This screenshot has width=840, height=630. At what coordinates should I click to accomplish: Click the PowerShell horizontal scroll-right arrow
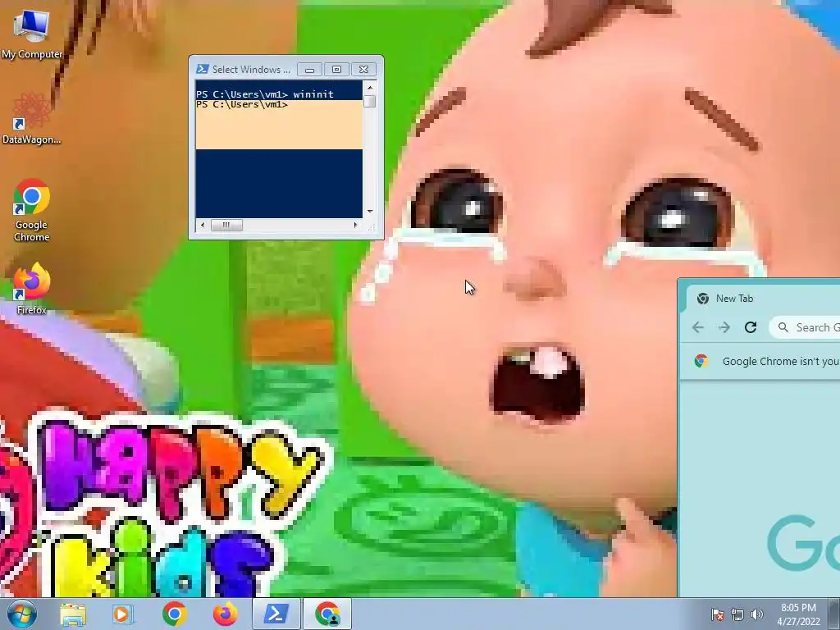click(356, 225)
